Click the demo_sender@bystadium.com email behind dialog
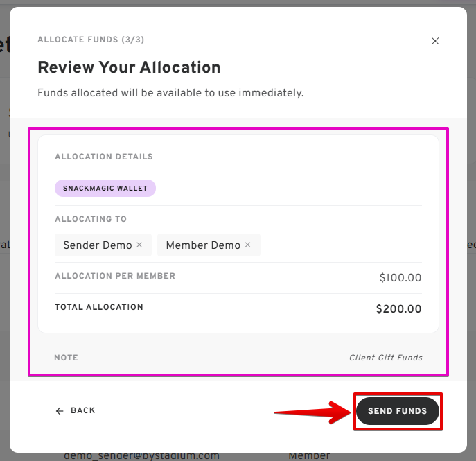 point(141,455)
